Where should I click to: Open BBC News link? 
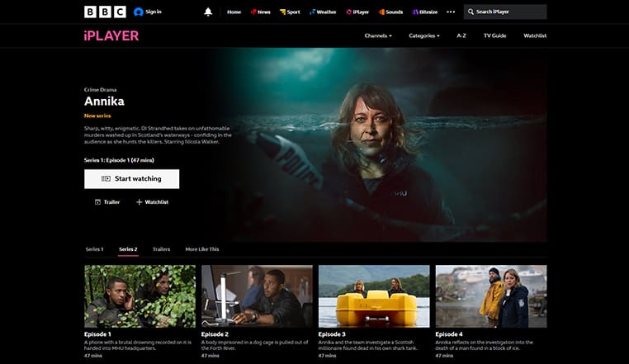coord(260,12)
